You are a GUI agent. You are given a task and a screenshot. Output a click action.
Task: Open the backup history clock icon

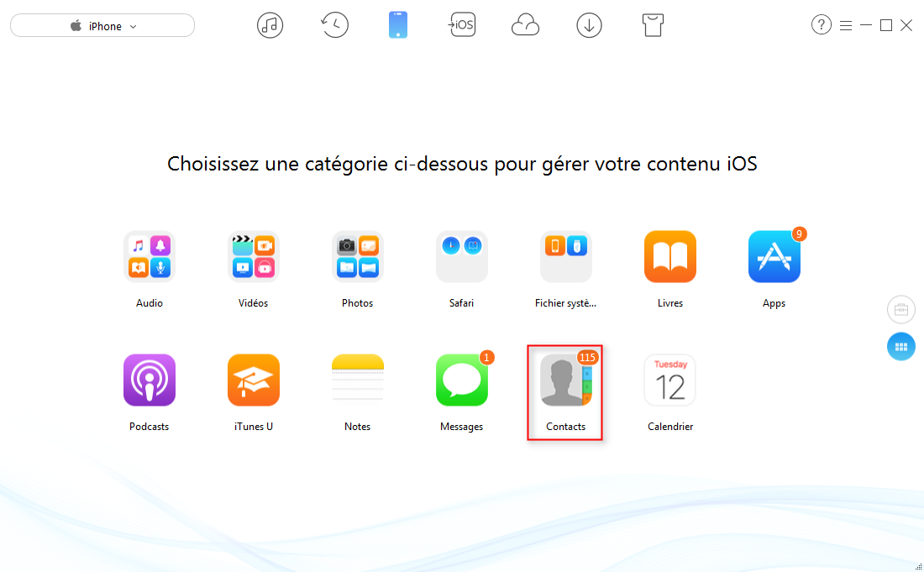click(x=334, y=25)
